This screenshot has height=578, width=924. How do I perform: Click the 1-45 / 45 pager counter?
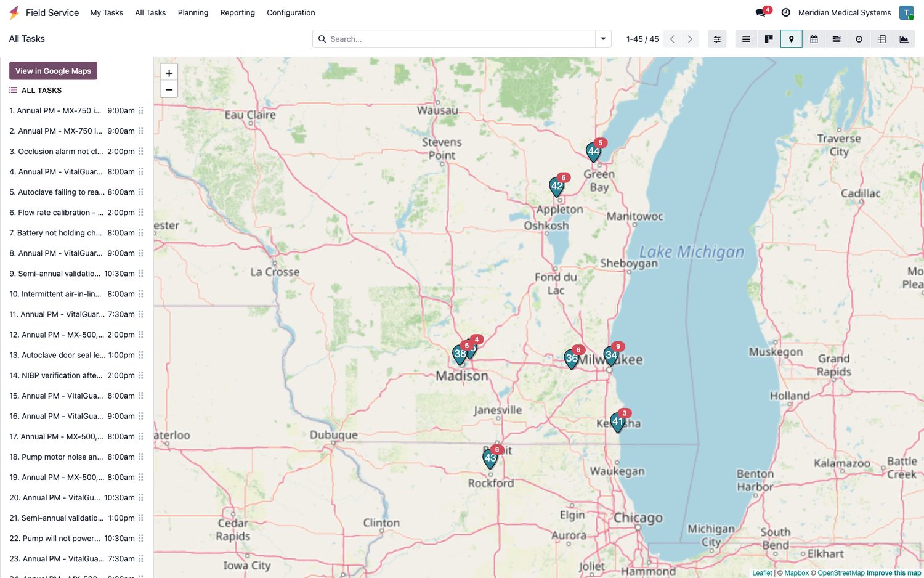click(x=642, y=39)
